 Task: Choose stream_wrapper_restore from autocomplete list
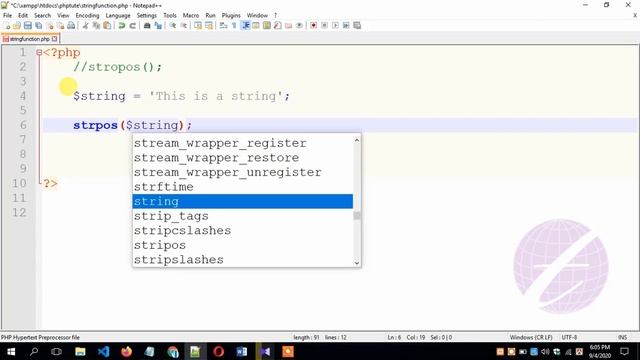(x=242, y=158)
